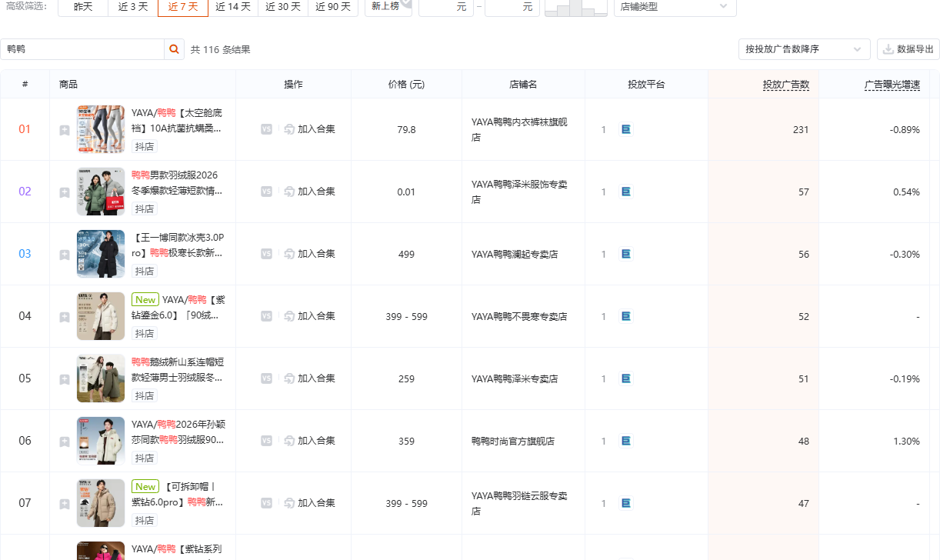Click the 抖店 tag in row 01
940x560 pixels.
[145, 146]
